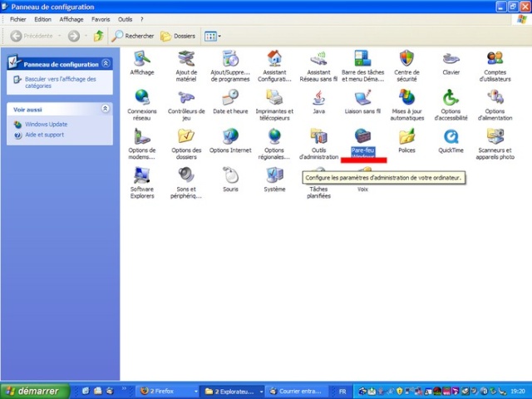
Task: Expand the 2 Explorateur taskbar group
Action: click(x=261, y=392)
